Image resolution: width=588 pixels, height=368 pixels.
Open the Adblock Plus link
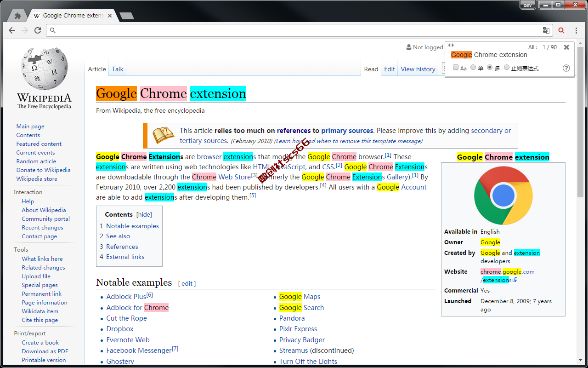pos(126,297)
